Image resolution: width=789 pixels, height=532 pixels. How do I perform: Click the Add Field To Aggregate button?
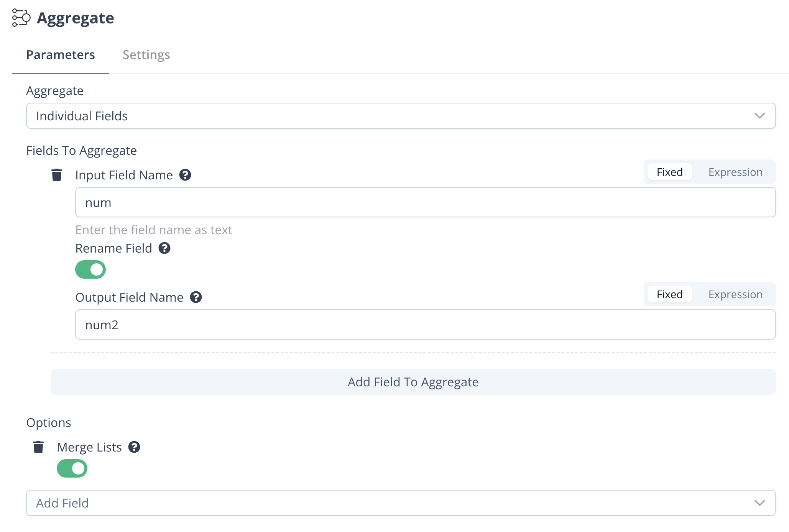pos(413,382)
